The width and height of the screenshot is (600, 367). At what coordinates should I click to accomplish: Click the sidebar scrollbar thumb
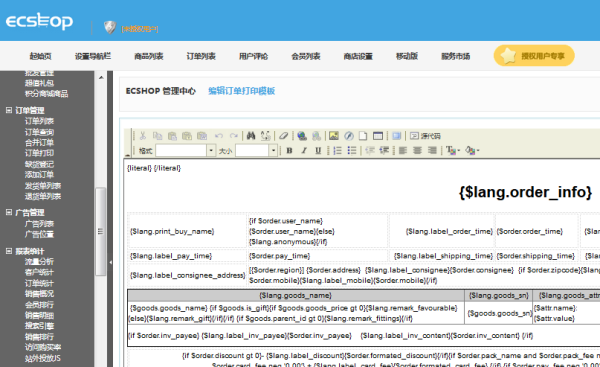pos(101,231)
